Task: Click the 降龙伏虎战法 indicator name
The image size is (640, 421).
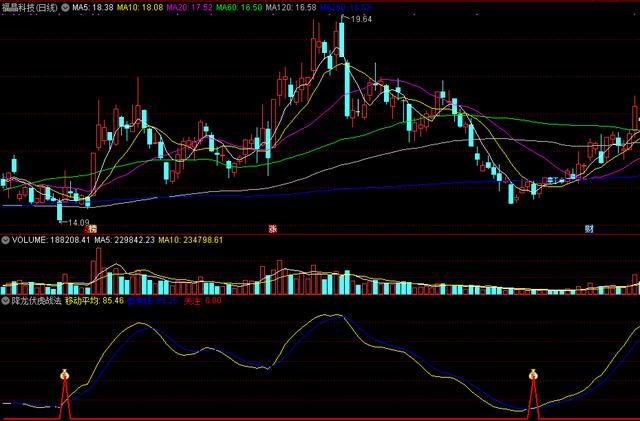Action: 37,299
